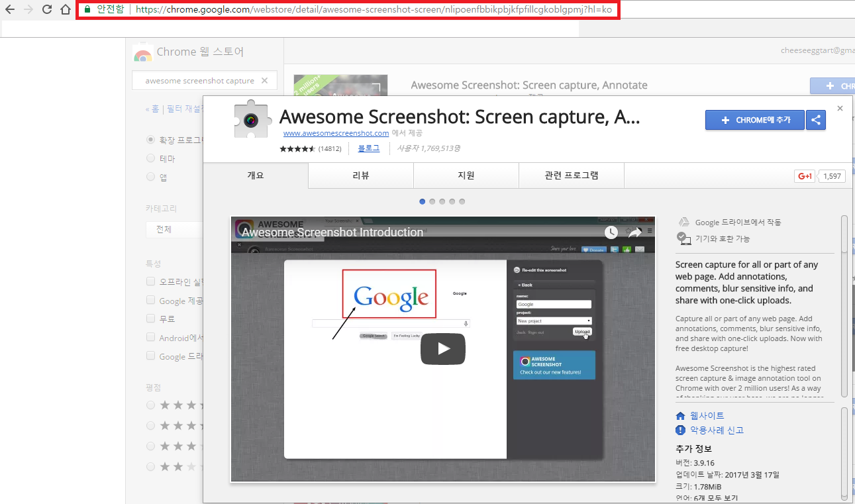The image size is (855, 504).
Task: Click the 사용자 1,769,513명 text
Action: pyautogui.click(x=428, y=148)
